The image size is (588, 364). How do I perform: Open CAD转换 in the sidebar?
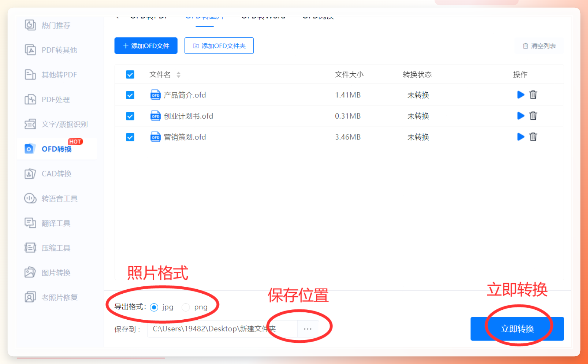click(x=57, y=174)
